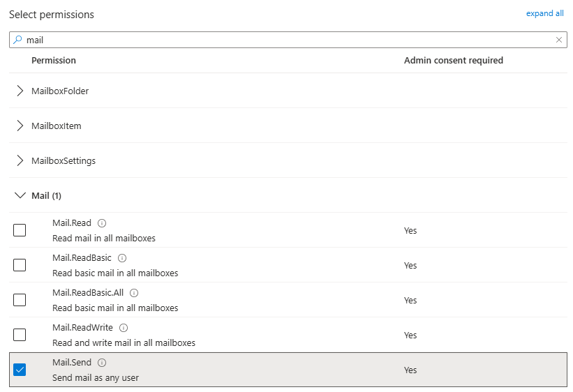The height and width of the screenshot is (392, 573).
Task: Open the info icon next to Mail.Send
Action: (x=102, y=363)
